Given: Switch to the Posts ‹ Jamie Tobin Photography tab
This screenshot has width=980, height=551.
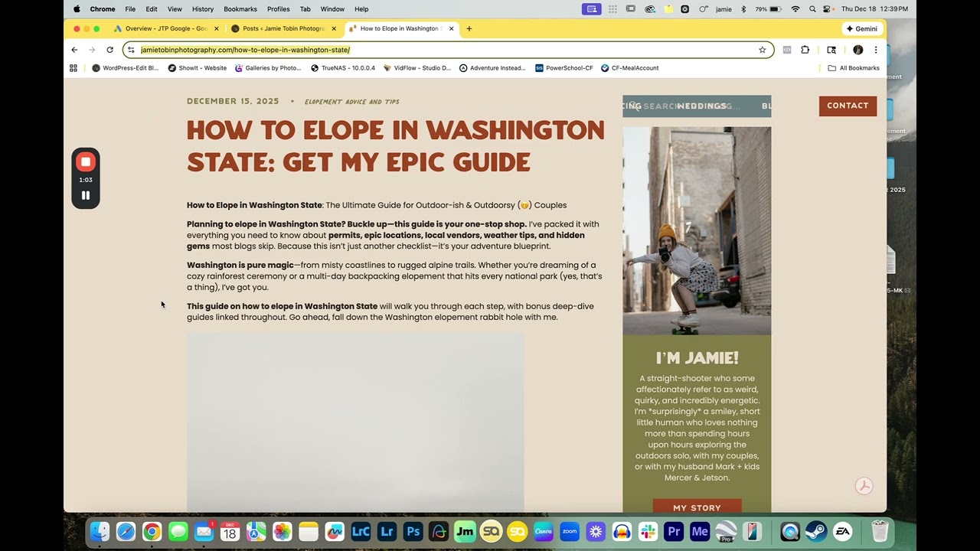Looking at the screenshot, I should tap(283, 28).
